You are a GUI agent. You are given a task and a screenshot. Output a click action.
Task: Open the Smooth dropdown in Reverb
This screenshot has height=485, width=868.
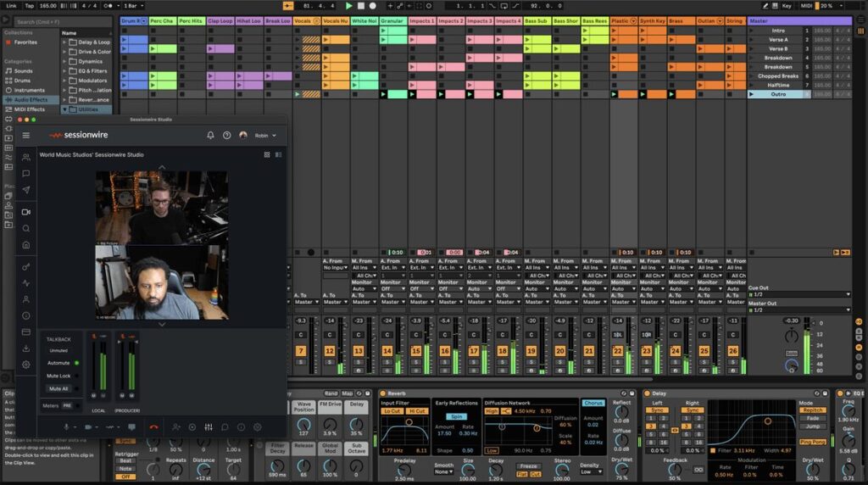[x=444, y=471]
